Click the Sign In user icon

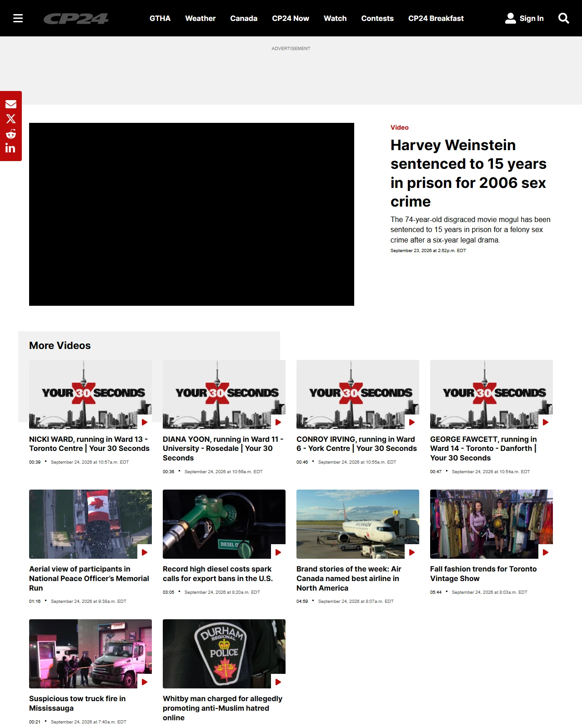coord(511,18)
